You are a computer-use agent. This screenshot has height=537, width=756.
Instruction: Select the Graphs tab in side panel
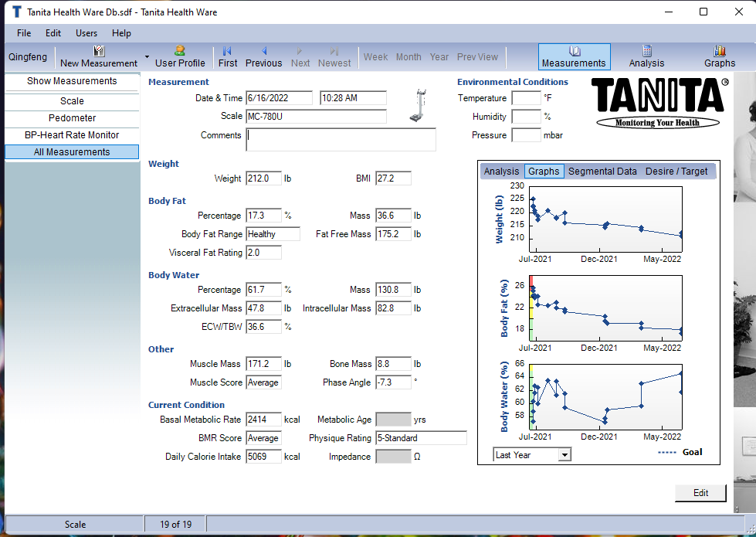(x=544, y=172)
